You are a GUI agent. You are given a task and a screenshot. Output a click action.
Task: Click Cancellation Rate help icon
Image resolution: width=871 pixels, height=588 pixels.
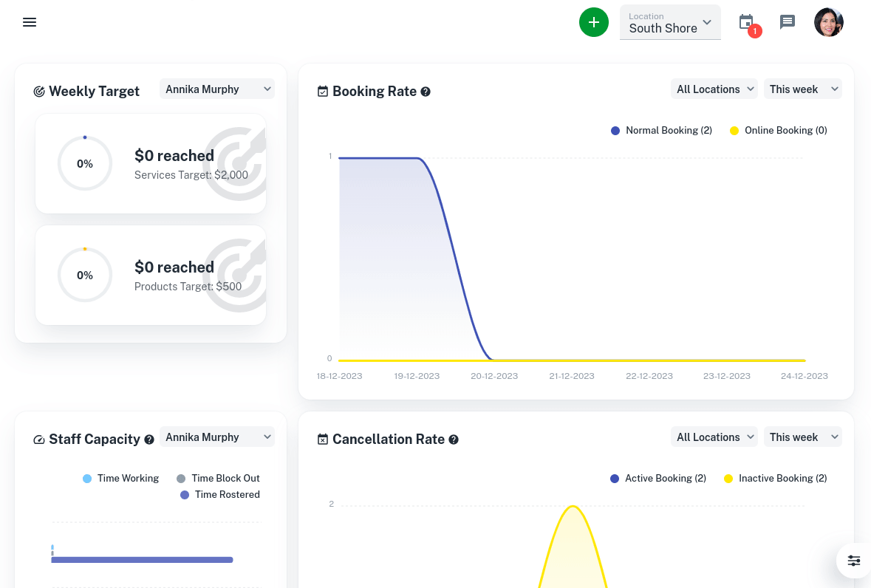click(454, 440)
